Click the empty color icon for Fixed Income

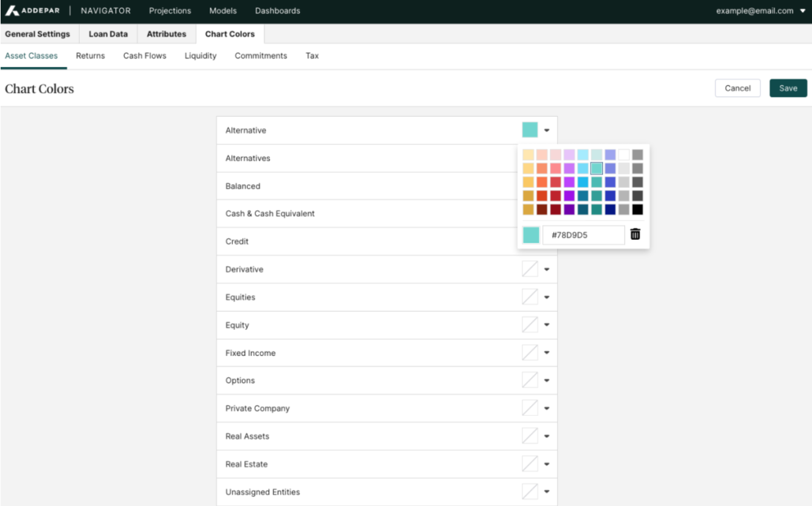tap(530, 353)
